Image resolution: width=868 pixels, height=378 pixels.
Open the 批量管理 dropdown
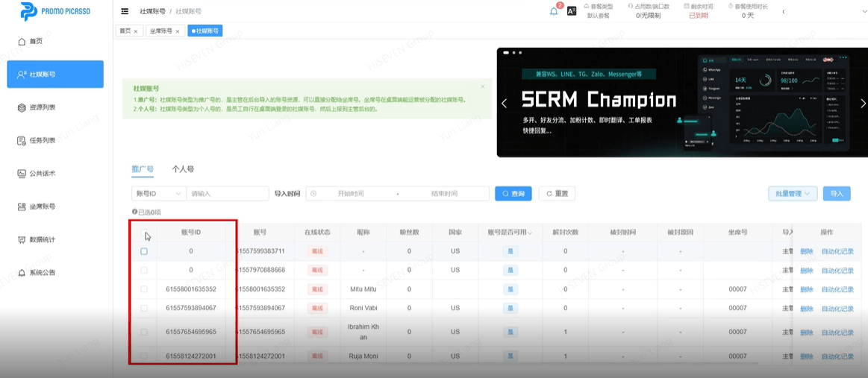(793, 194)
